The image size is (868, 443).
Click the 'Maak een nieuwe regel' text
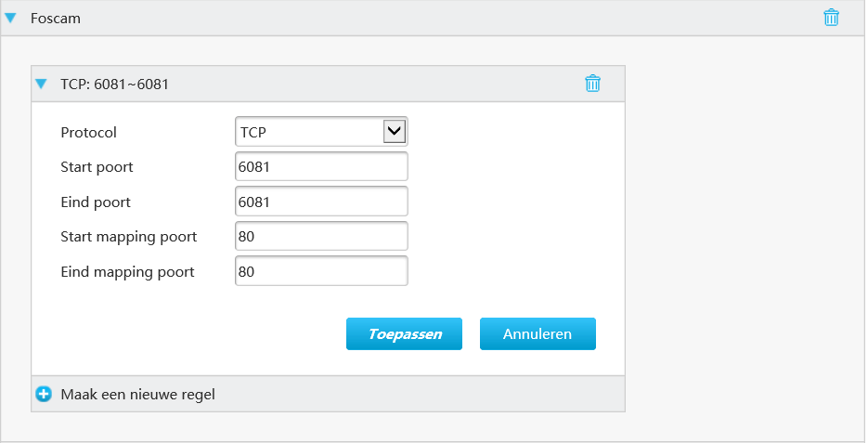coord(137,394)
